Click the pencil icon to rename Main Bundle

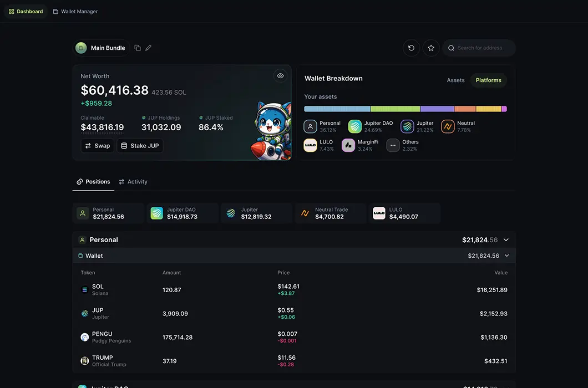(x=148, y=48)
